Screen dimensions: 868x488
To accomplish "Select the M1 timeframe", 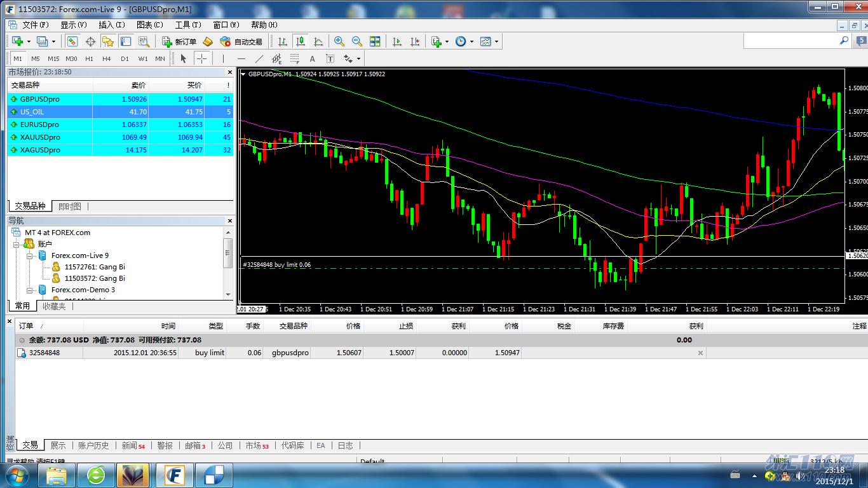I will tap(18, 58).
